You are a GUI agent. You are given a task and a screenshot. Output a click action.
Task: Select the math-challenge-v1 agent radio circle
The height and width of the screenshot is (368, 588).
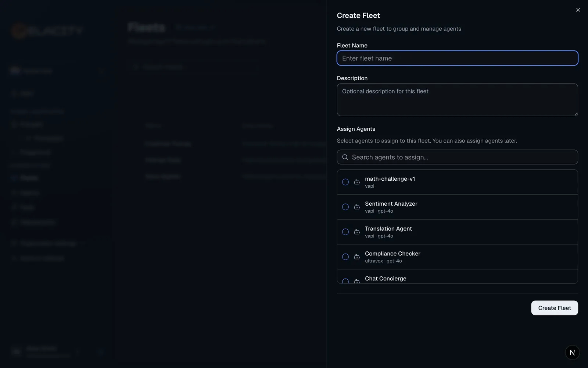(345, 182)
